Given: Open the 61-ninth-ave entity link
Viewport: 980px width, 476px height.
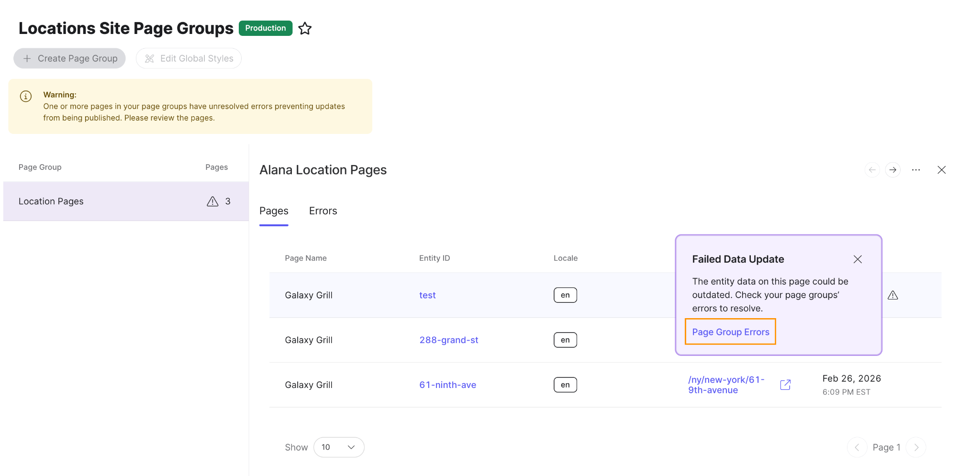Looking at the screenshot, I should [447, 385].
